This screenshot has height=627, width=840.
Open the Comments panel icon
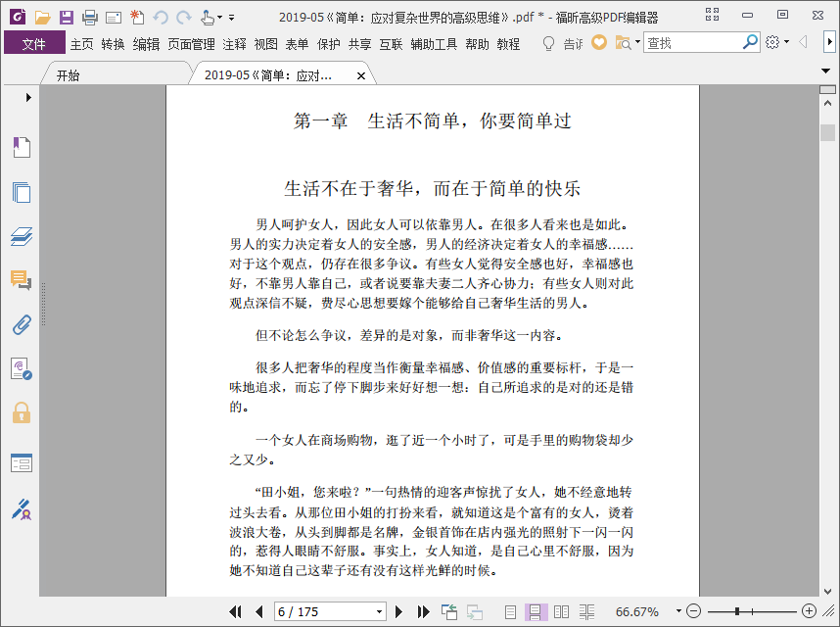22,280
